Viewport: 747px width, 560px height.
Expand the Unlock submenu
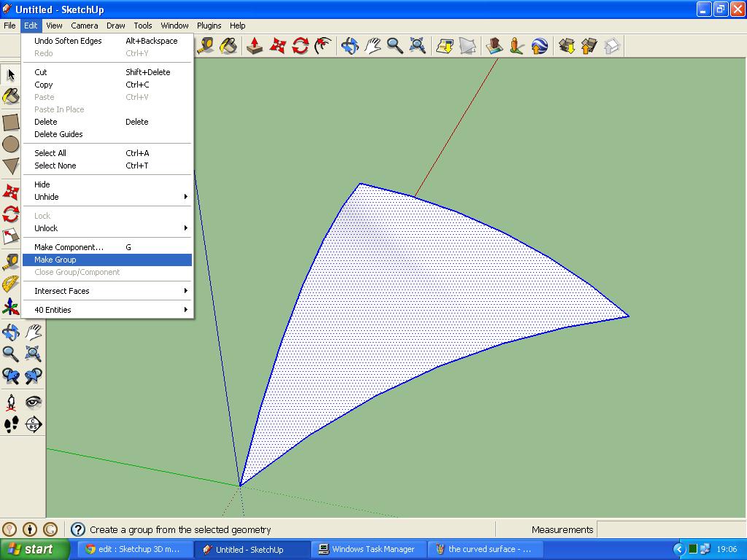(107, 228)
